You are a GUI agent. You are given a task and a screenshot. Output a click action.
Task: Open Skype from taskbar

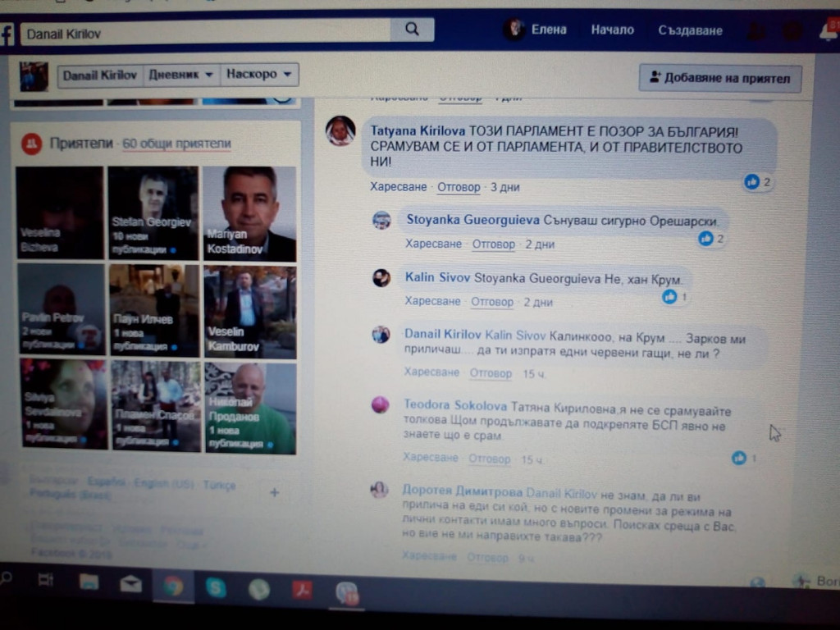[x=216, y=588]
